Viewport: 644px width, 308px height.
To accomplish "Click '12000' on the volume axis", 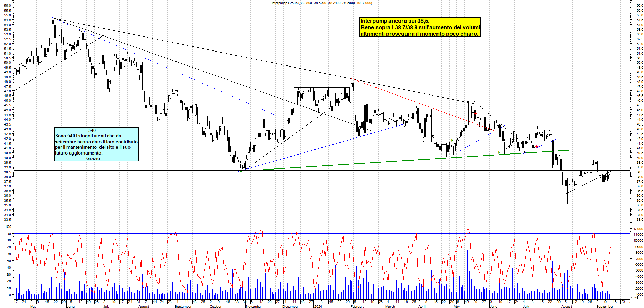I will coord(638,229).
